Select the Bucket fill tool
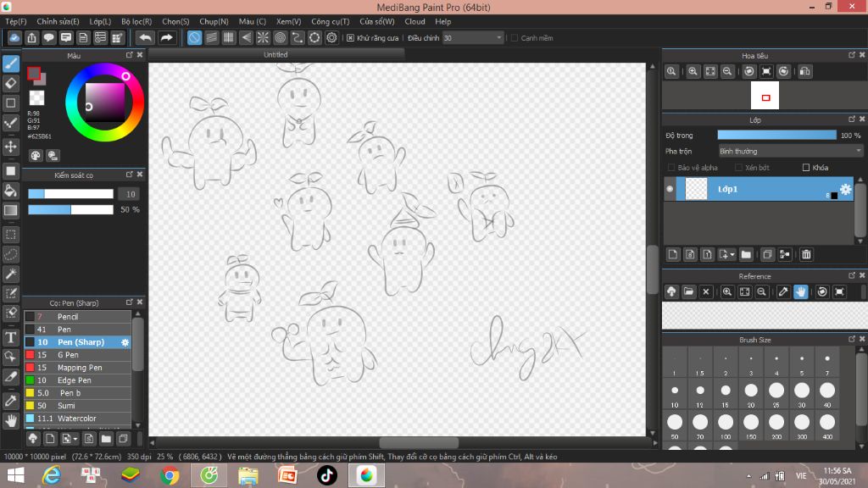868x488 pixels. point(11,191)
